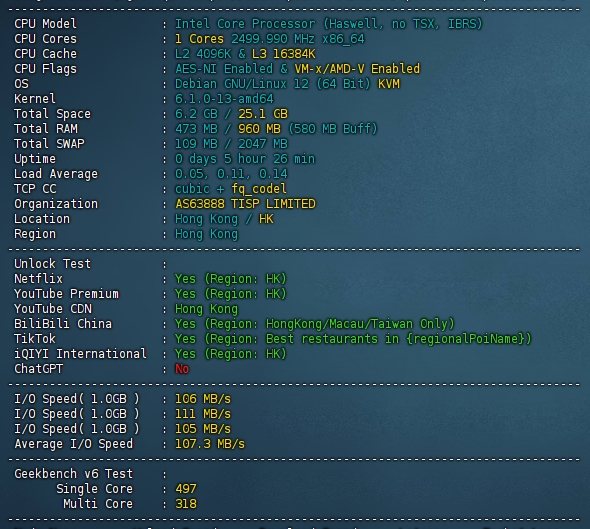Click the 'fq_codel' TCP CC value
This screenshot has height=529, width=590.
click(x=259, y=189)
